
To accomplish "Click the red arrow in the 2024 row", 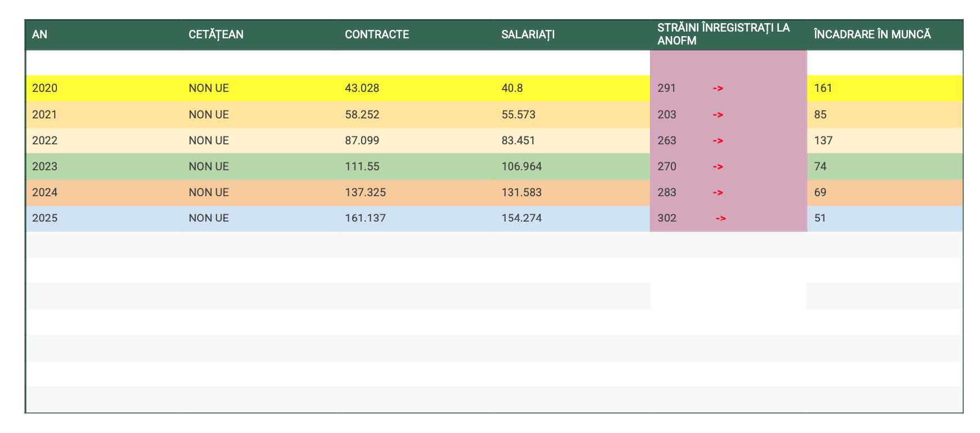I will point(718,193).
